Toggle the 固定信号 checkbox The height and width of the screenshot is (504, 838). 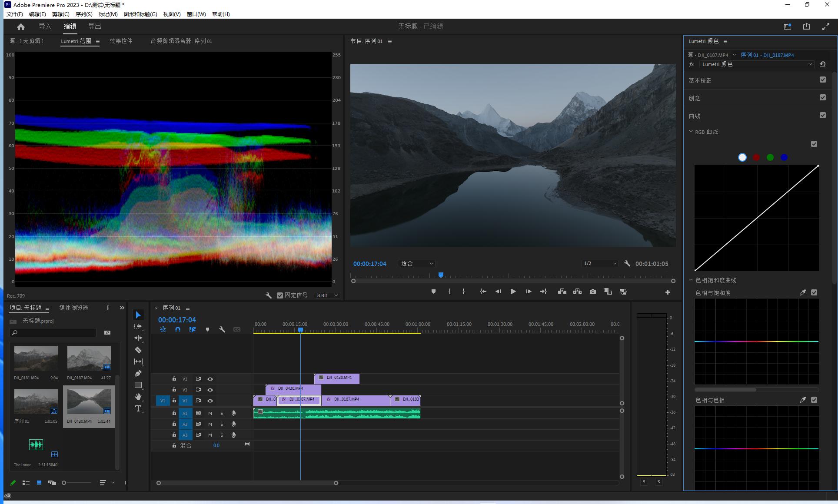click(280, 295)
